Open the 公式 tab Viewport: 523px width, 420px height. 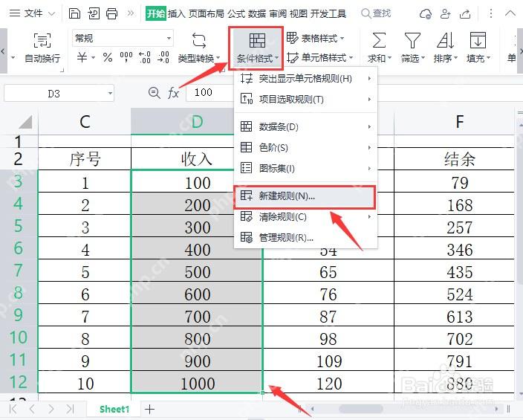(x=236, y=13)
